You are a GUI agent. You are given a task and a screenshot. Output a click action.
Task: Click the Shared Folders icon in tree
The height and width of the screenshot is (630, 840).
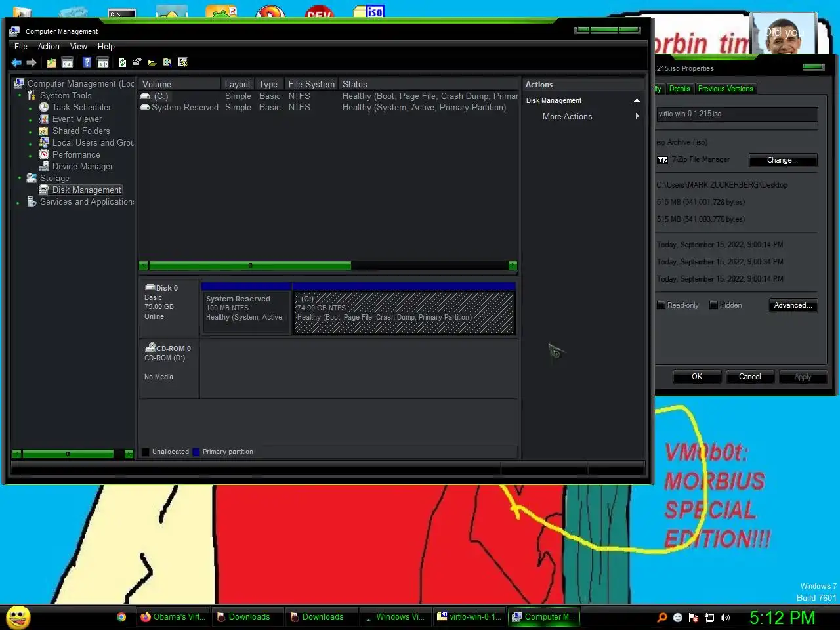(x=44, y=131)
